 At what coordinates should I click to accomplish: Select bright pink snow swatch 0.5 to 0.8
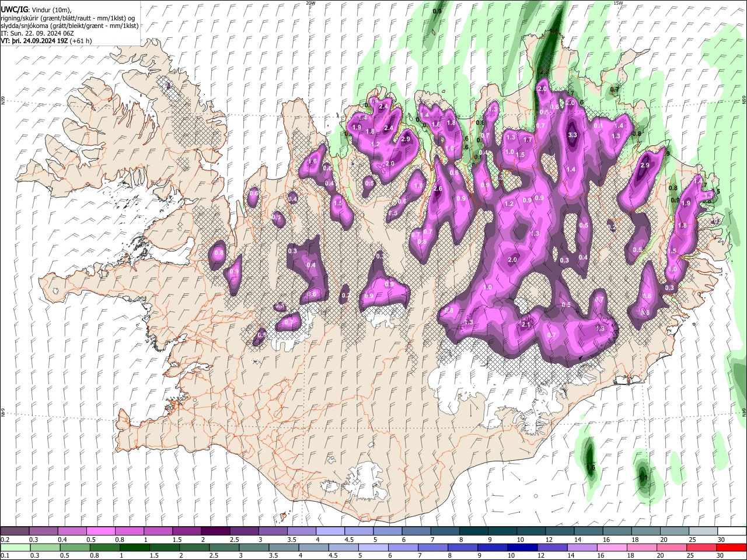pos(100,531)
